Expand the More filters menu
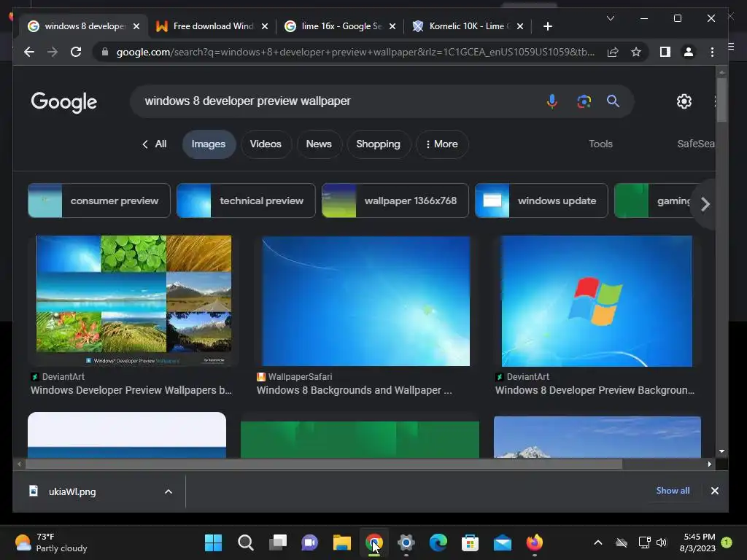The width and height of the screenshot is (747, 560). pos(441,144)
